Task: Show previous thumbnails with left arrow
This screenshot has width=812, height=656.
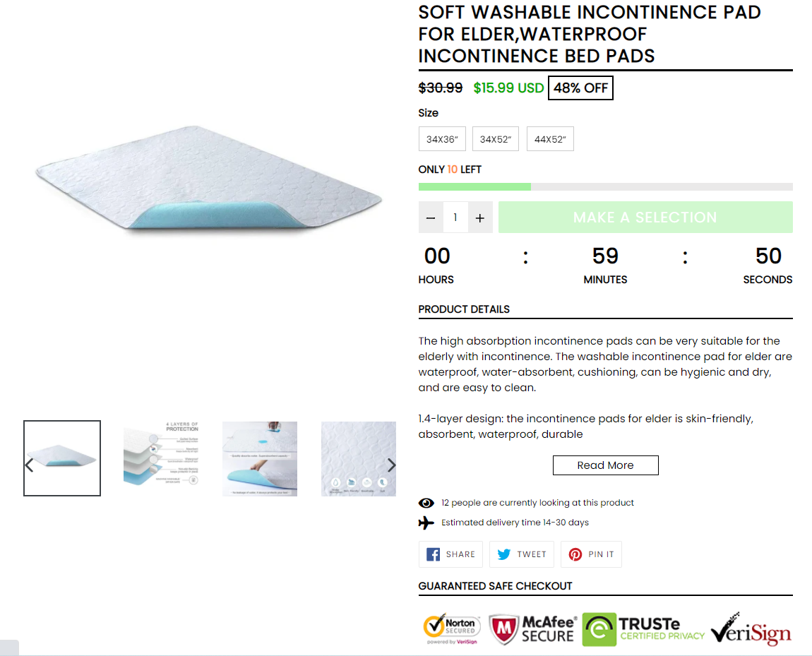Action: pyautogui.click(x=29, y=465)
